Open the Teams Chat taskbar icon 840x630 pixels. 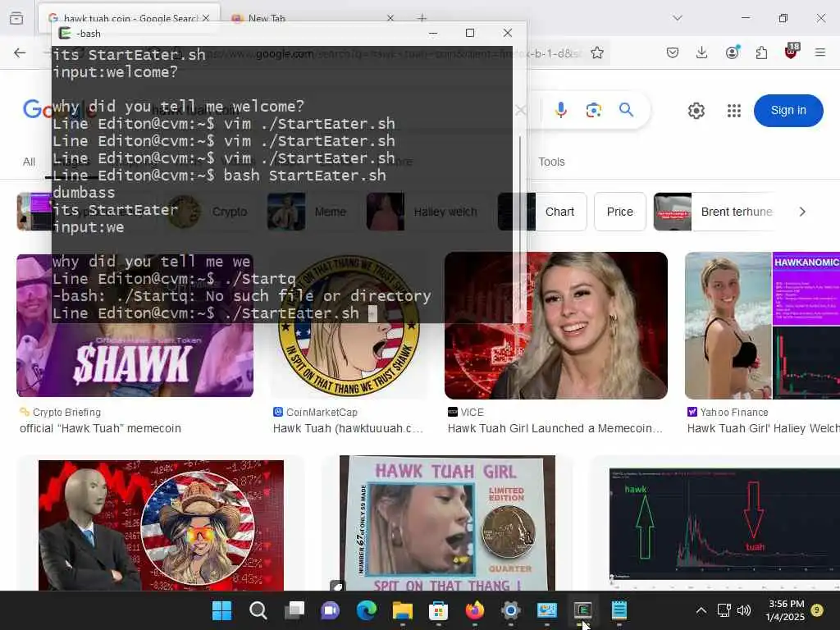tap(330, 610)
